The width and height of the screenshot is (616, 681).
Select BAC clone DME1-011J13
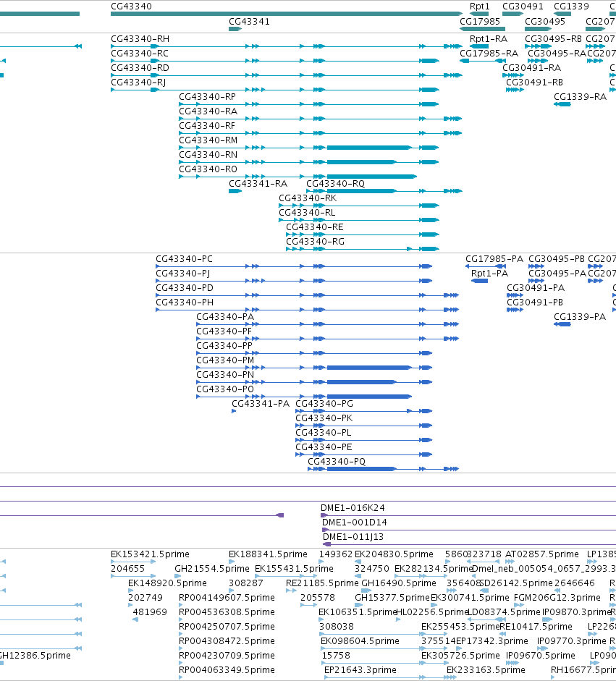353,537
